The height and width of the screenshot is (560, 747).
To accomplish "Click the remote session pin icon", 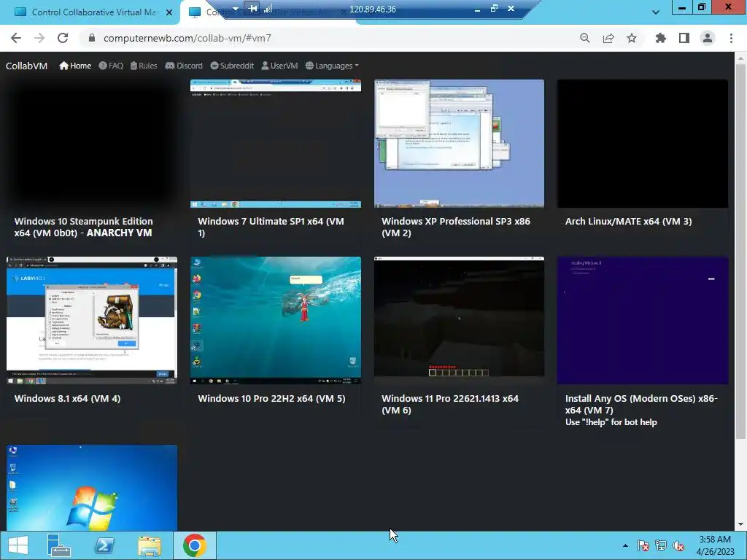I will [x=253, y=8].
